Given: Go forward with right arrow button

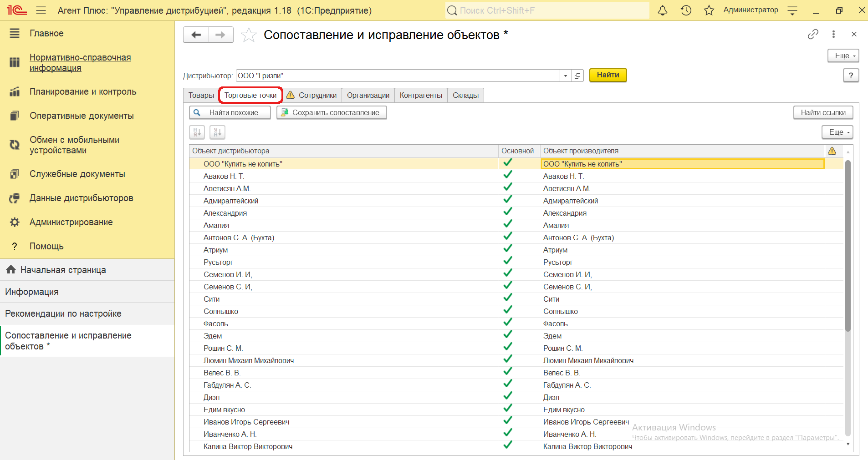Looking at the screenshot, I should click(221, 35).
